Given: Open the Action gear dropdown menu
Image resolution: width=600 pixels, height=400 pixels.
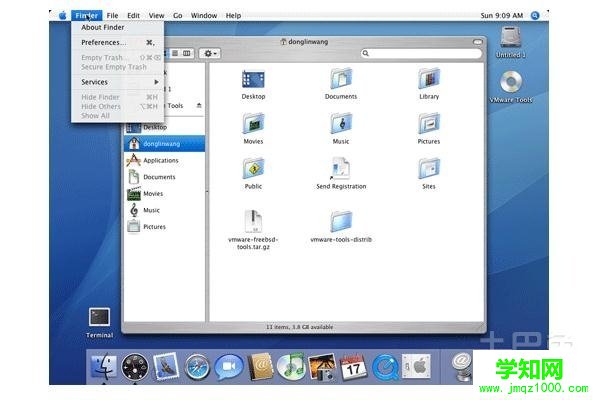Looking at the screenshot, I should click(210, 53).
